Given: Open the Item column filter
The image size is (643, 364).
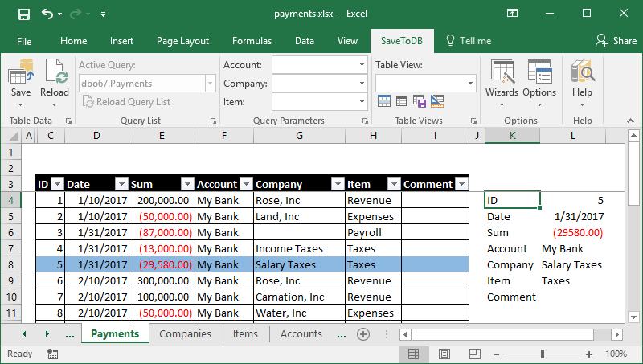Looking at the screenshot, I should 394,185.
